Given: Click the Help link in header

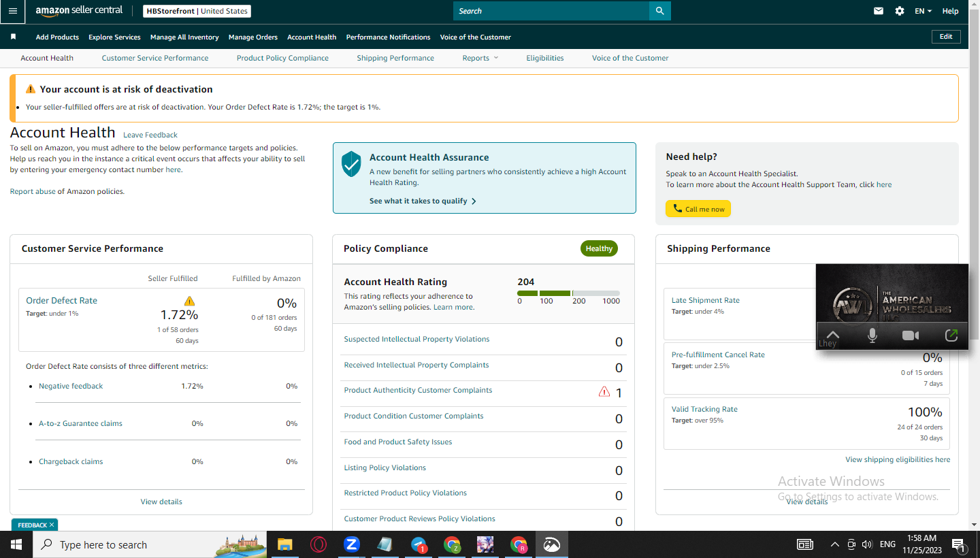Looking at the screenshot, I should tap(950, 11).
